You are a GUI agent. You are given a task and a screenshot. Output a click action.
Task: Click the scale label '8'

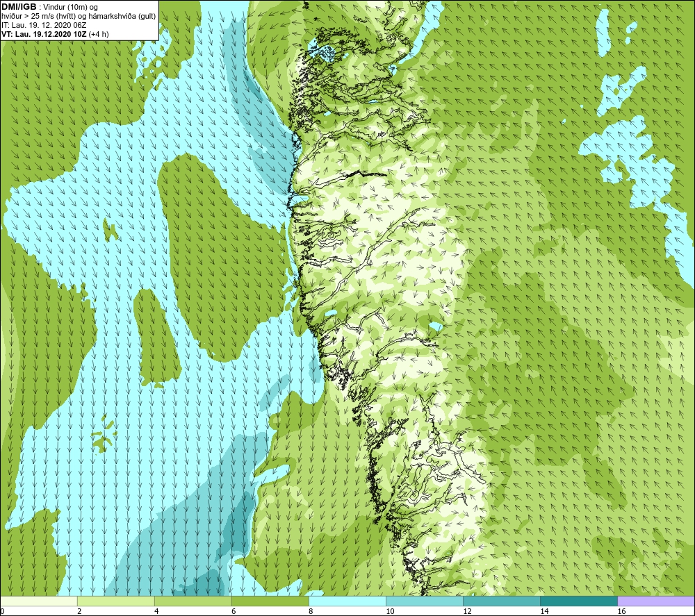(x=311, y=612)
